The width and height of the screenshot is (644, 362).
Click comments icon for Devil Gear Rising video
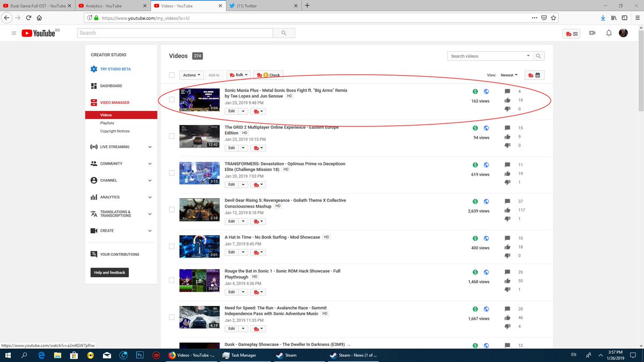(x=507, y=201)
